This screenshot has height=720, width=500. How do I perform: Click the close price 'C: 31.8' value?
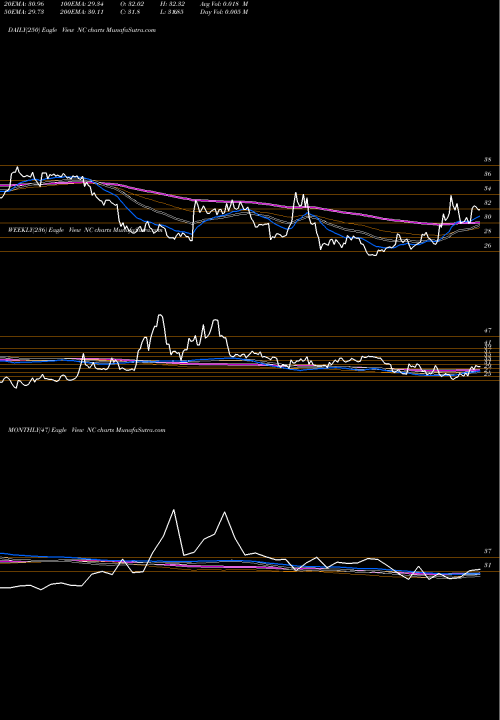pyautogui.click(x=130, y=12)
